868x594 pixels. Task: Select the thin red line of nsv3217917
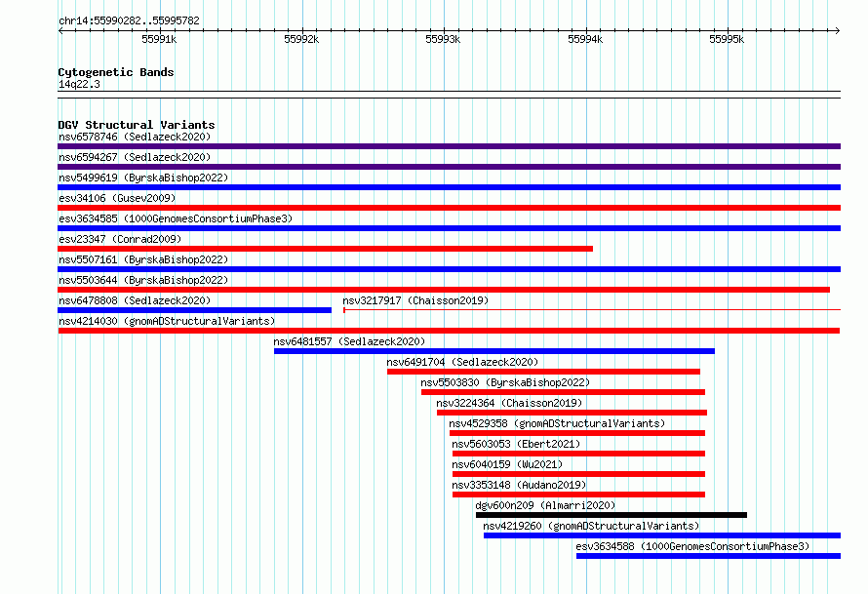coord(592,310)
